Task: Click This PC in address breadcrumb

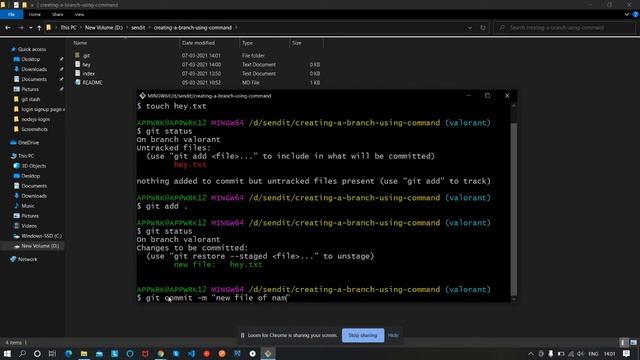Action: (x=69, y=28)
